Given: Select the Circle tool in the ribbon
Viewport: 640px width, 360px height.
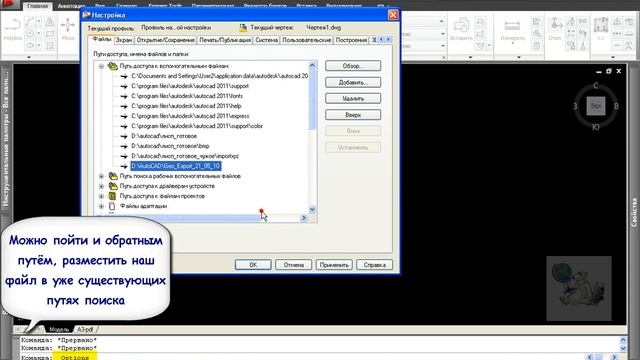Looking at the screenshot, I should (30, 33).
